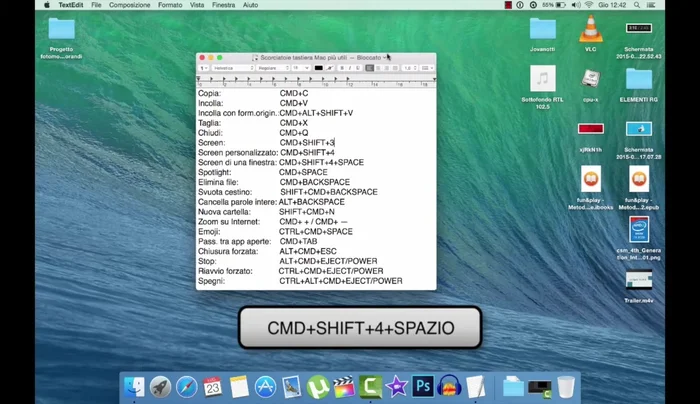
Task: Select the fun&play Metod...2.epub file
Action: [639, 179]
